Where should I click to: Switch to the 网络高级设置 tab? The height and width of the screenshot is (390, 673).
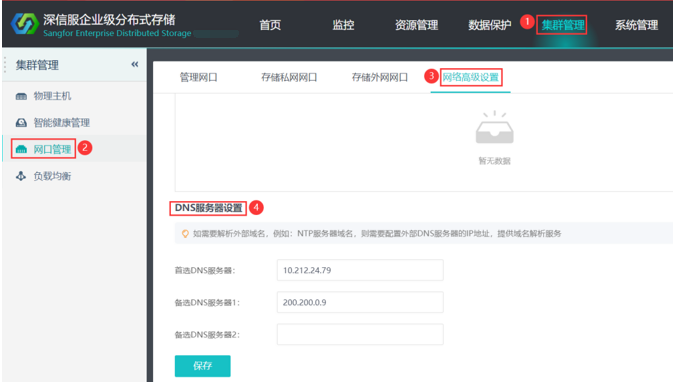pyautogui.click(x=470, y=77)
